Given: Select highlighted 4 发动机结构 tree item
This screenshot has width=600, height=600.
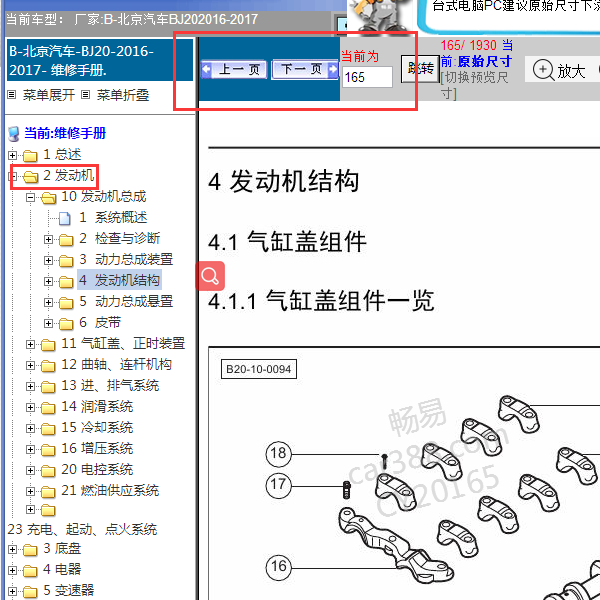Looking at the screenshot, I should click(119, 280).
